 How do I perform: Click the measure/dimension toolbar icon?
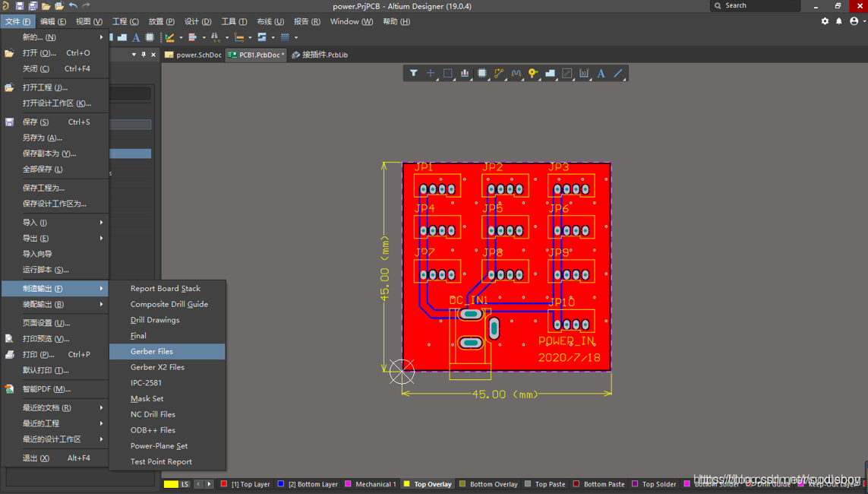point(170,38)
